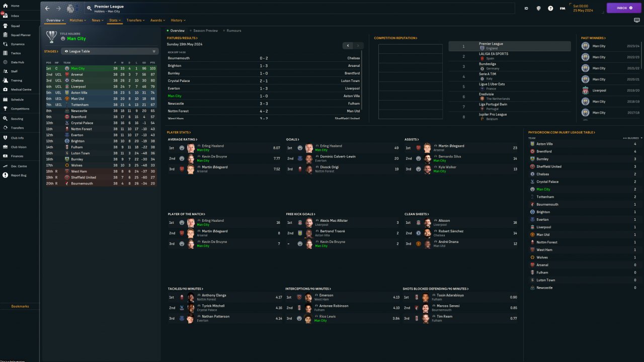
Task: Click Bournemouth in the league table
Action: coord(82,184)
